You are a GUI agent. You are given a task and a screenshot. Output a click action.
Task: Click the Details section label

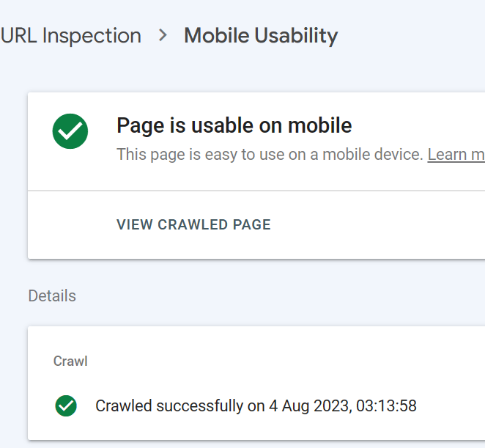[52, 296]
